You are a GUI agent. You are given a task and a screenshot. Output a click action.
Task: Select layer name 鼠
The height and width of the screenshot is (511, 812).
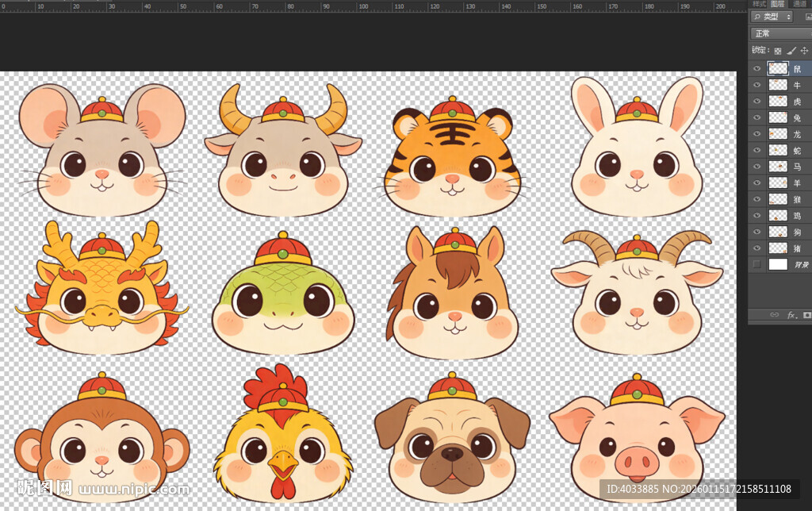point(798,69)
